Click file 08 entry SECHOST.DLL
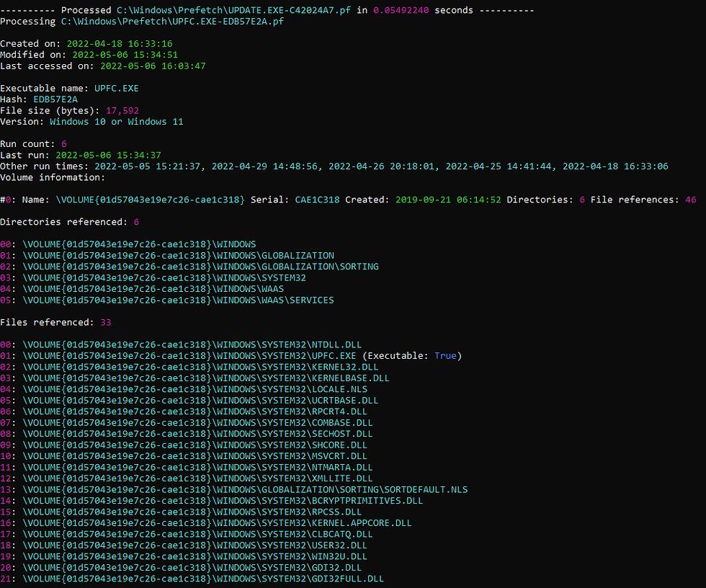The height and width of the screenshot is (588, 706). [187, 434]
